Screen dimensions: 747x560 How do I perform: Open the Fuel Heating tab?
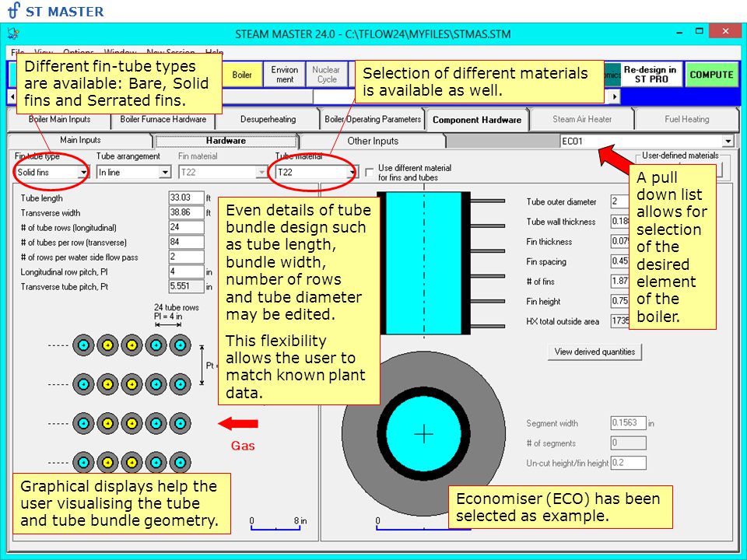pyautogui.click(x=686, y=120)
